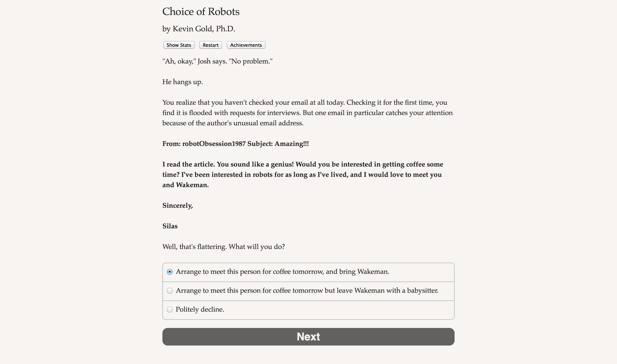Select radio button for bringing Wakeman to coffee
The image size is (617, 364).
[x=170, y=272]
